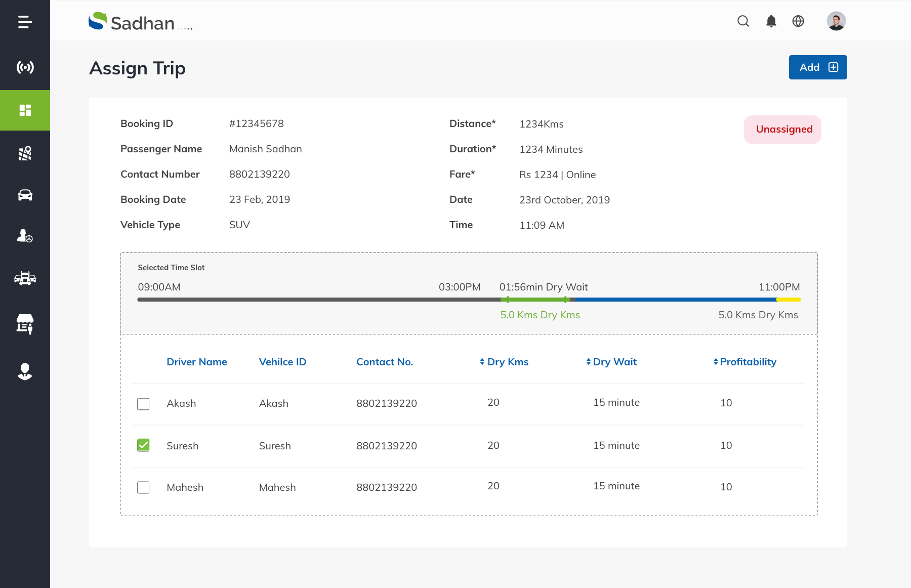Sort the table by Profitability
Image resolution: width=911 pixels, height=588 pixels.
point(744,362)
